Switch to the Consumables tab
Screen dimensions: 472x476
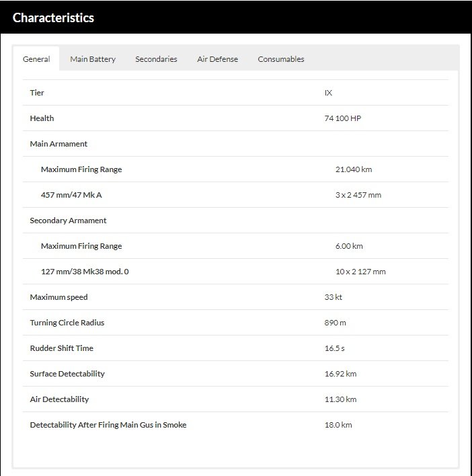coord(281,59)
